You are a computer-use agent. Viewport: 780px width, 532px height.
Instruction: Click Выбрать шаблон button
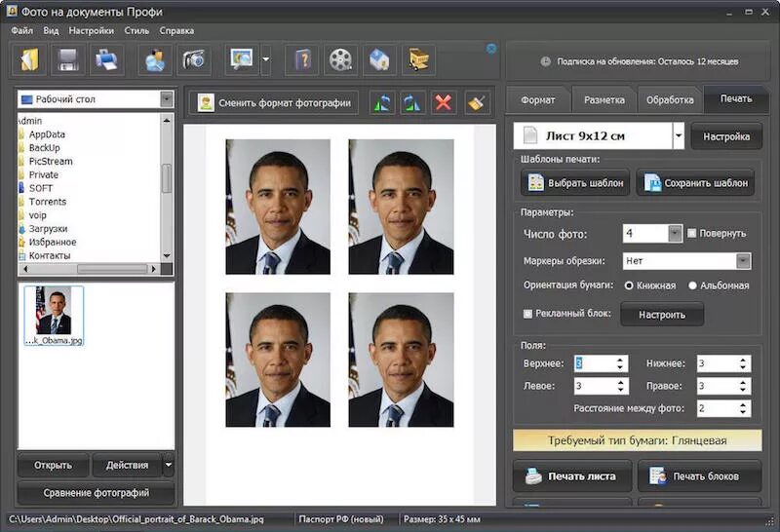575,183
